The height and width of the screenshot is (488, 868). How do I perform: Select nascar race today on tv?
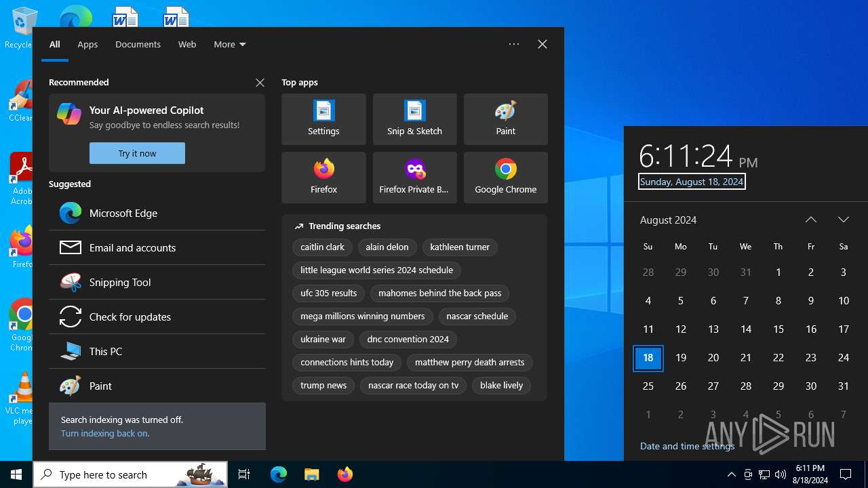pos(414,386)
